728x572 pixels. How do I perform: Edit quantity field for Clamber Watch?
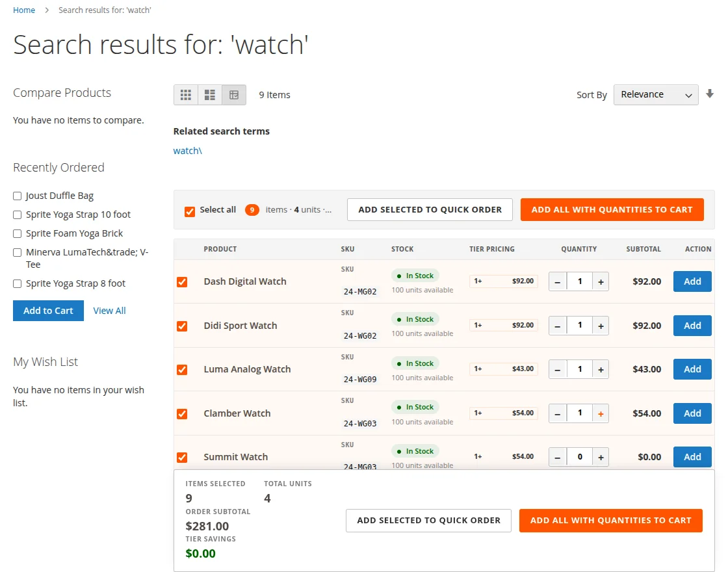click(579, 413)
